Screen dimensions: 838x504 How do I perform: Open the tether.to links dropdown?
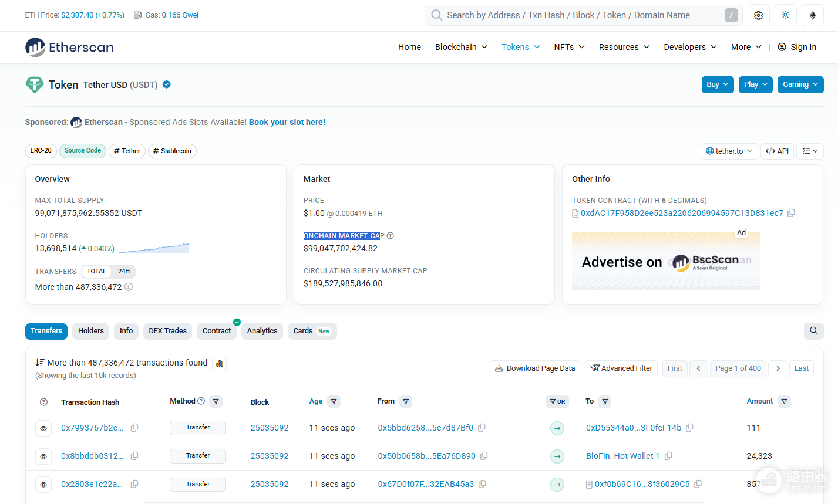pyautogui.click(x=729, y=151)
